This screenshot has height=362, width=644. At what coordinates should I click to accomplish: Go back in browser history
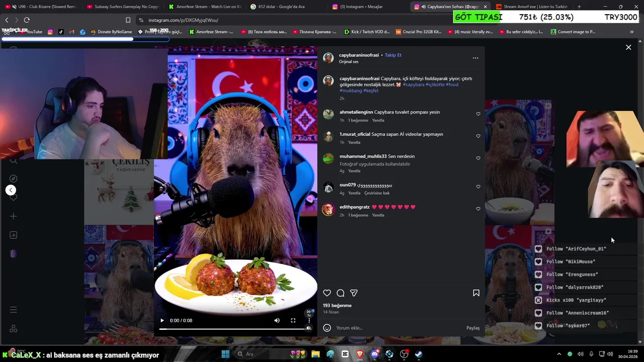[7, 20]
